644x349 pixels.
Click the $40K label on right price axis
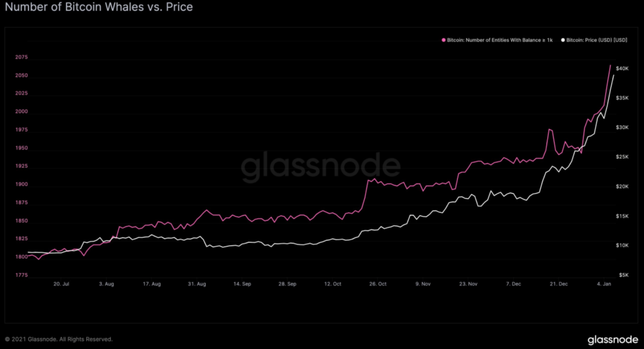tap(624, 68)
